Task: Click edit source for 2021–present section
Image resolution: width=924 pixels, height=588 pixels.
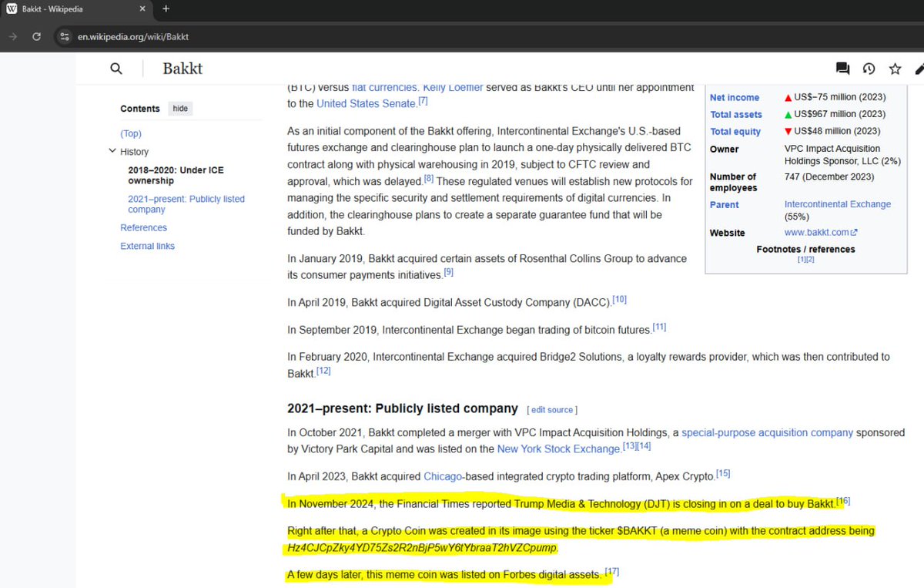Action: click(x=552, y=410)
